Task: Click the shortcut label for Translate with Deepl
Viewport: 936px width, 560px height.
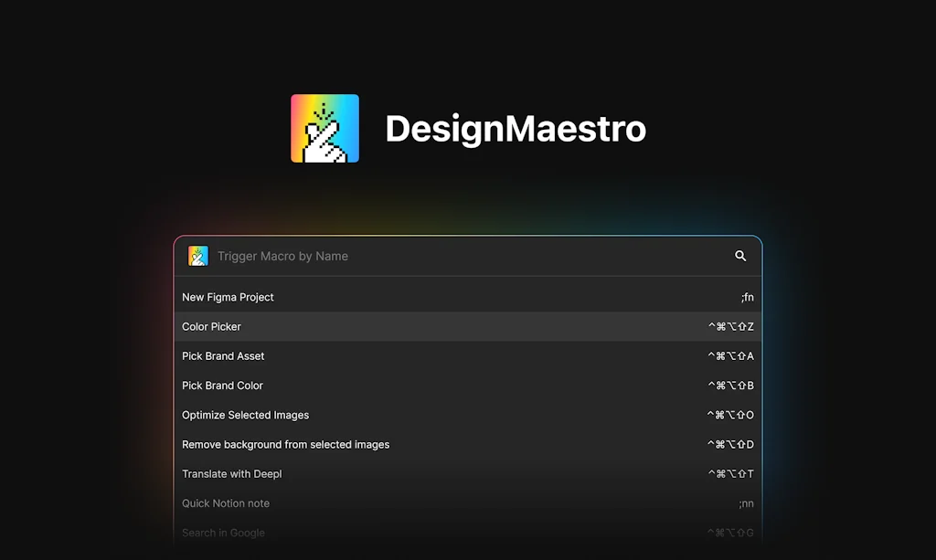Action: click(731, 474)
